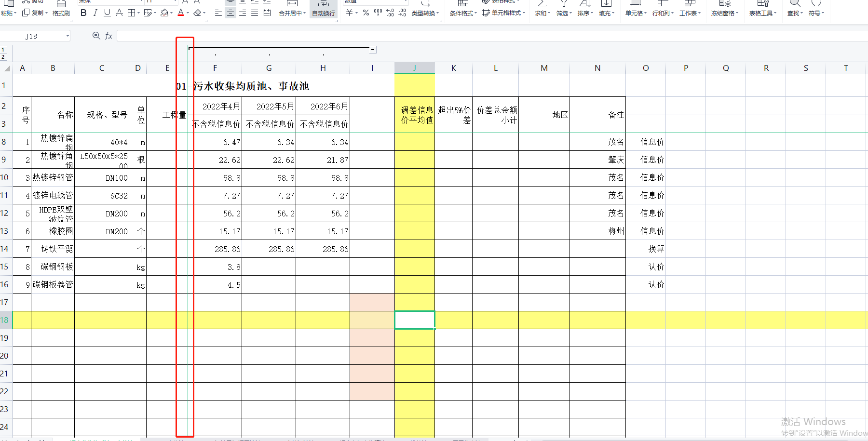Apply percent number format
Screen dimensions: 868x441
[366, 13]
